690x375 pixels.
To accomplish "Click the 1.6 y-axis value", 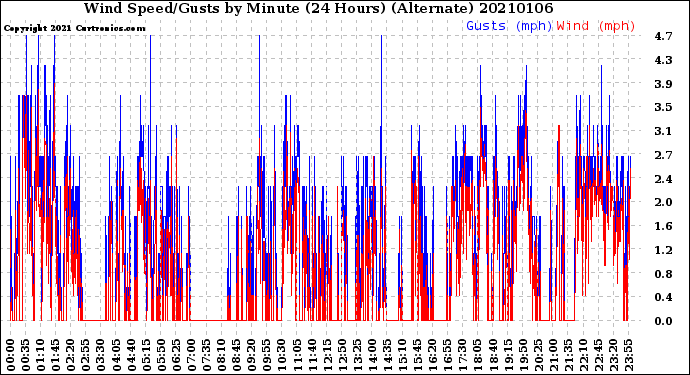I will (663, 226).
